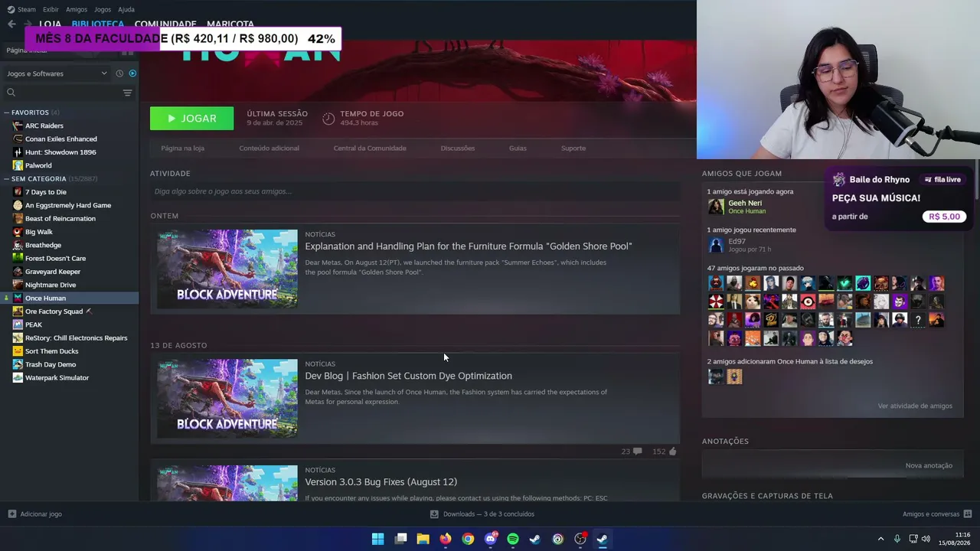Toggle the ready-to-play filter icon
This screenshot has width=980, height=551.
point(132,73)
